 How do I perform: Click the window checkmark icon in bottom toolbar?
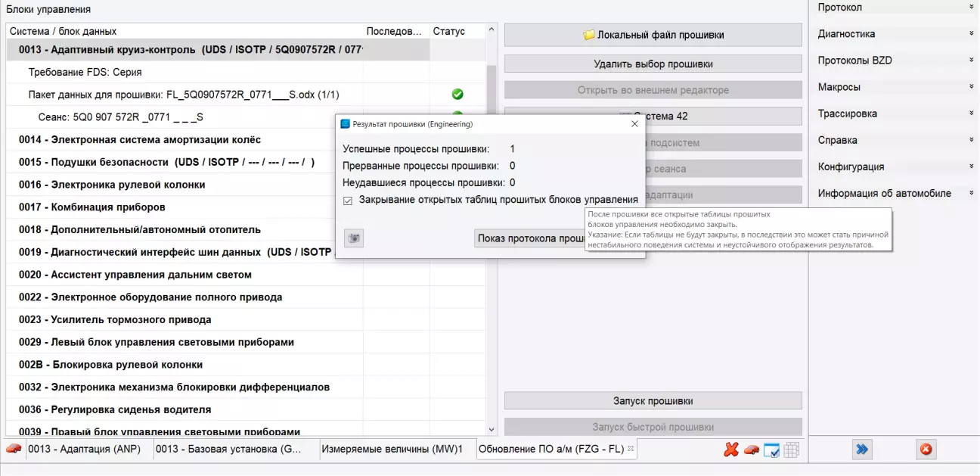771,450
